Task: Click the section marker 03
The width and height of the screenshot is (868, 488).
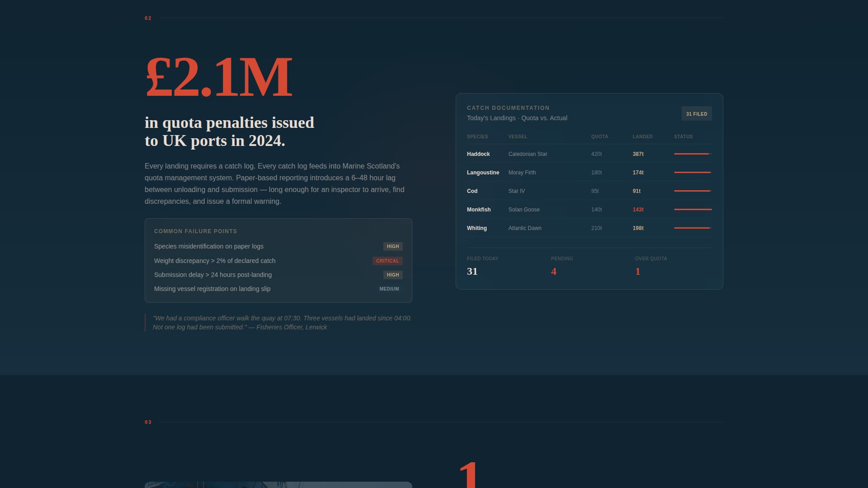Action: pyautogui.click(x=147, y=422)
